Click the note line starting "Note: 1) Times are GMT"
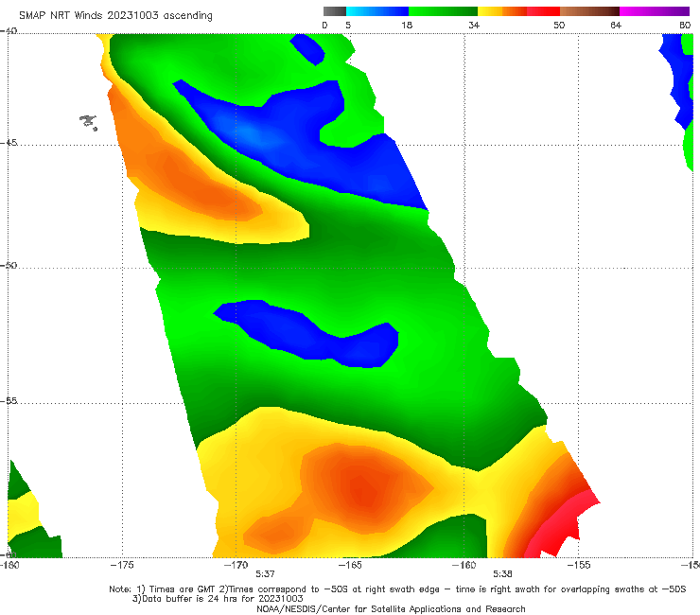The width and height of the screenshot is (700, 615). point(397,589)
